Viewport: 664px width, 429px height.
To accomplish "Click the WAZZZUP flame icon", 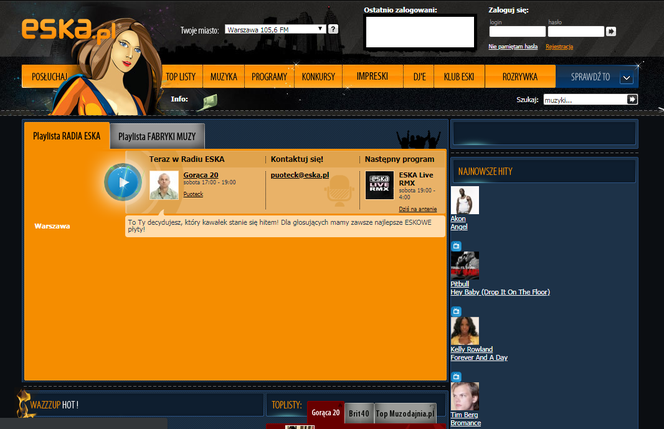I will [x=24, y=404].
